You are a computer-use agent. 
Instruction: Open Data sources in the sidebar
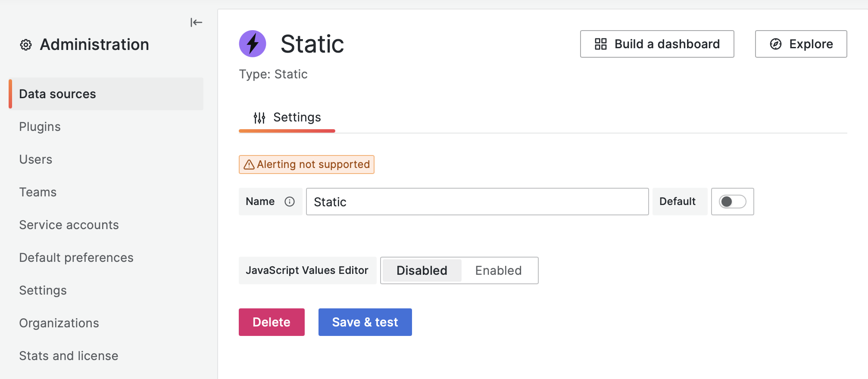point(106,94)
